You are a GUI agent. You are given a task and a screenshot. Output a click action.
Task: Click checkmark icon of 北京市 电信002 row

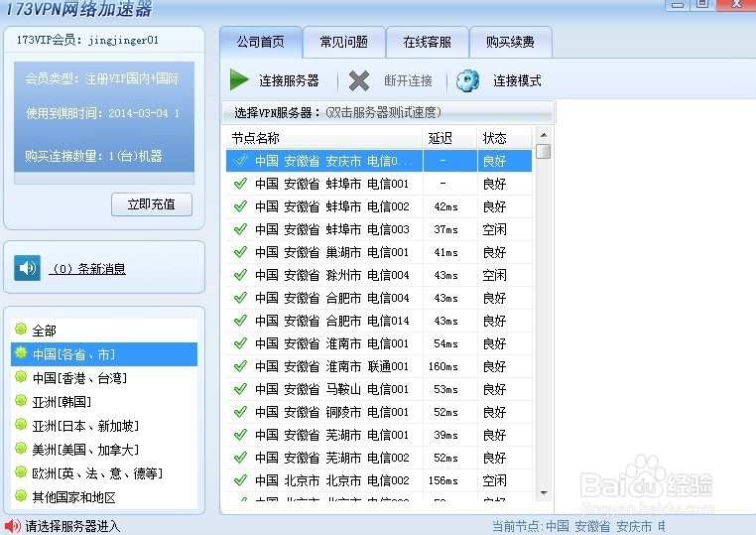(x=240, y=480)
